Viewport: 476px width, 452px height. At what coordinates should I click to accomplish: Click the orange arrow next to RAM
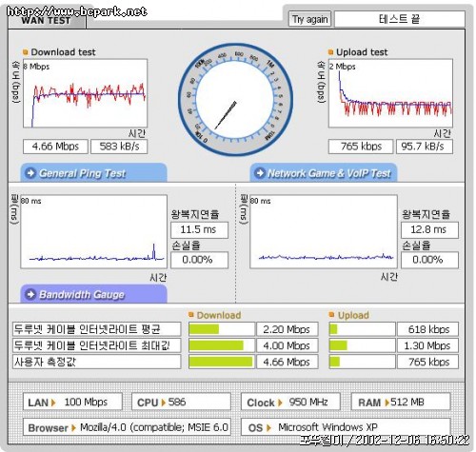pos(387,403)
